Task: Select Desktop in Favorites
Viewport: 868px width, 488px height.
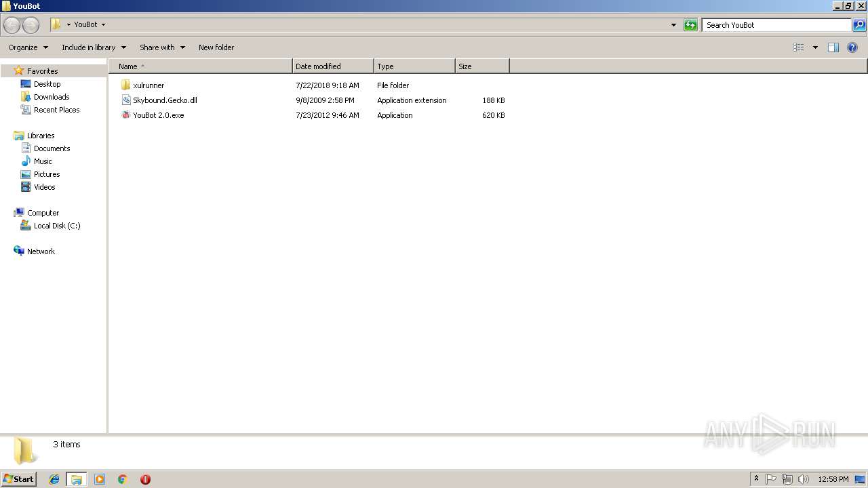Action: coord(47,84)
